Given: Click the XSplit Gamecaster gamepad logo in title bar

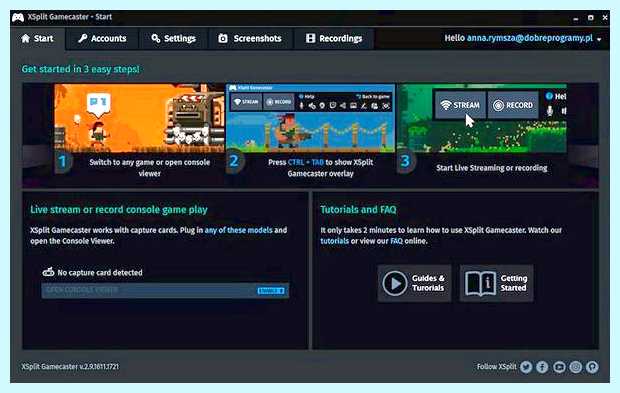Looking at the screenshot, I should pos(18,17).
